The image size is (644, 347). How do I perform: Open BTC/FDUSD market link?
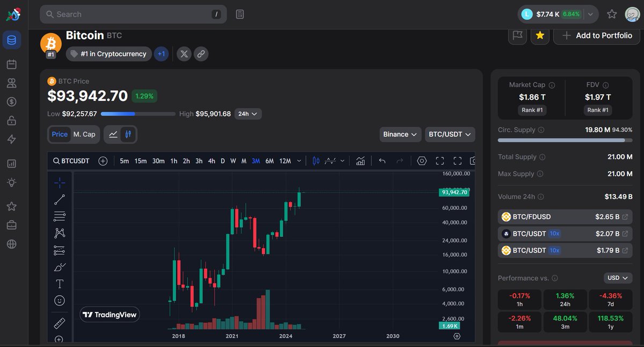click(x=566, y=217)
